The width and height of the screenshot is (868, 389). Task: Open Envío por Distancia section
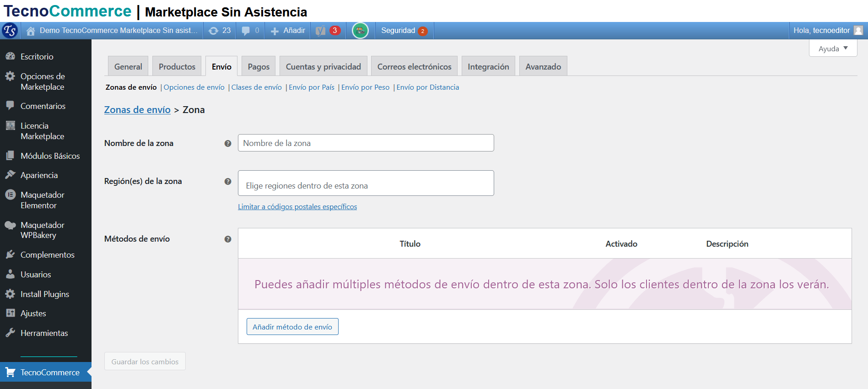point(427,87)
